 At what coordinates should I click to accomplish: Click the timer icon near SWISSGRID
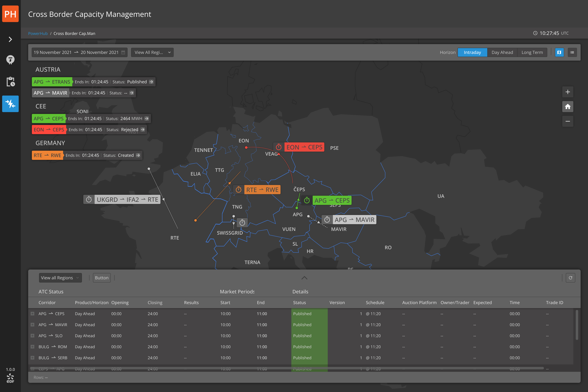coord(242,223)
